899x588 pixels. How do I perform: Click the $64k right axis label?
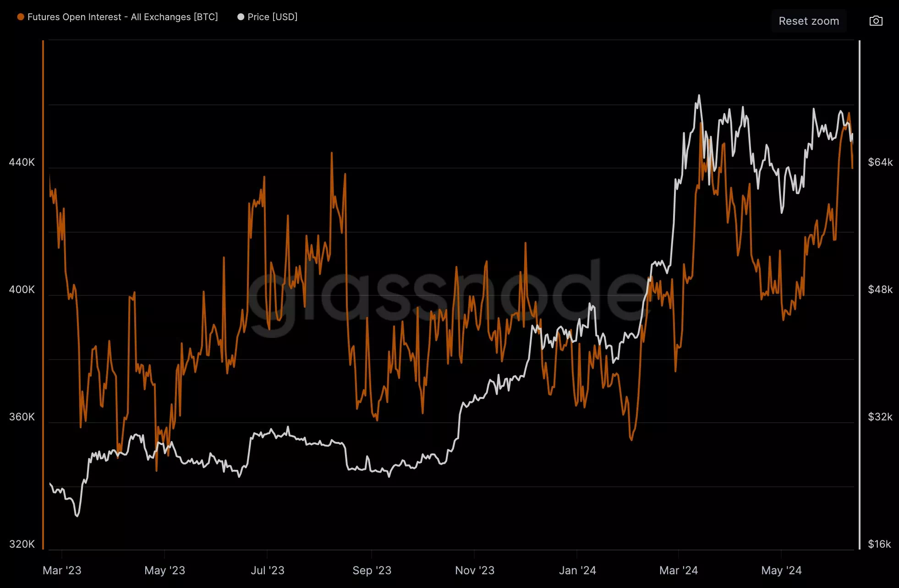[x=880, y=162]
